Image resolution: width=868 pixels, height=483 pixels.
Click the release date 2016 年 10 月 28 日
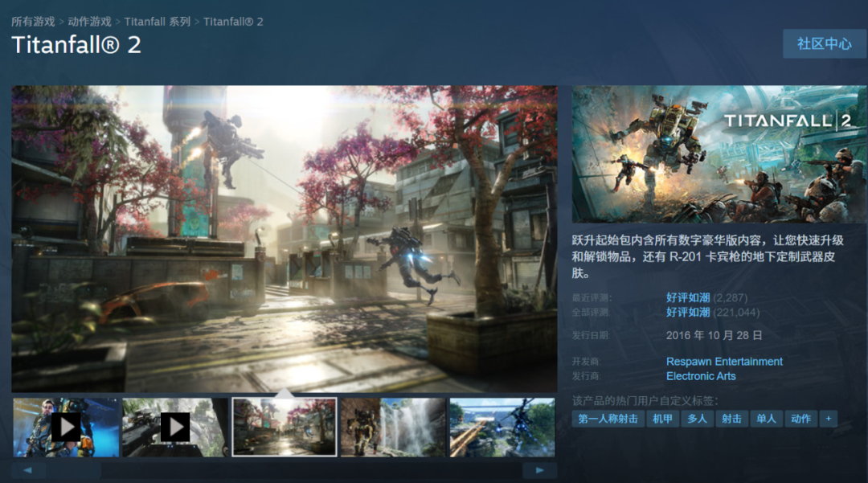click(x=714, y=335)
